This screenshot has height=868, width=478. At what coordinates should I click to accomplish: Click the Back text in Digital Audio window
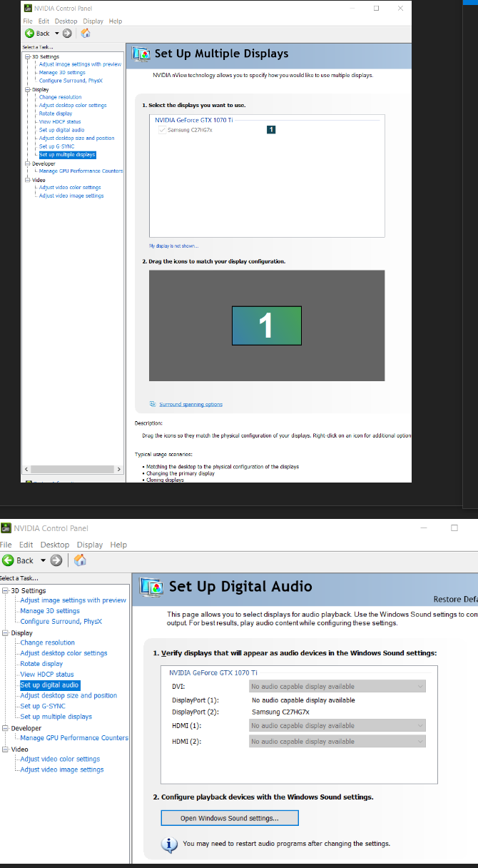click(25, 560)
